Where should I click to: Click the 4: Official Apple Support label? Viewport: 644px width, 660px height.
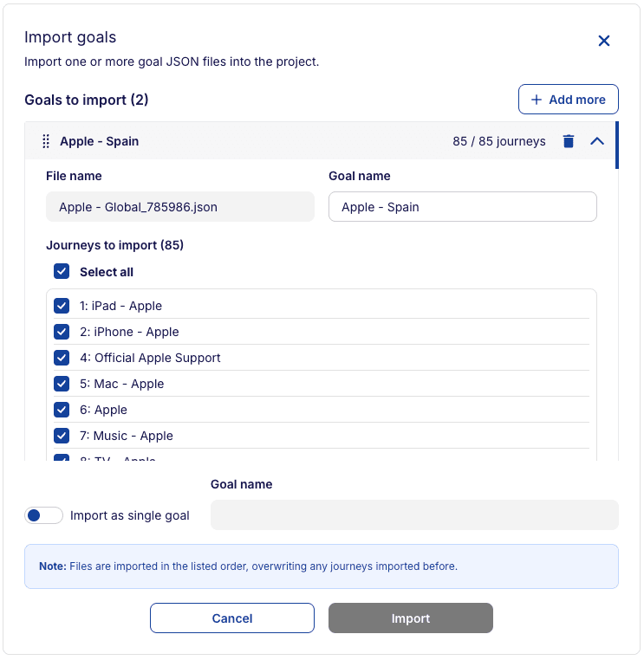click(x=150, y=358)
